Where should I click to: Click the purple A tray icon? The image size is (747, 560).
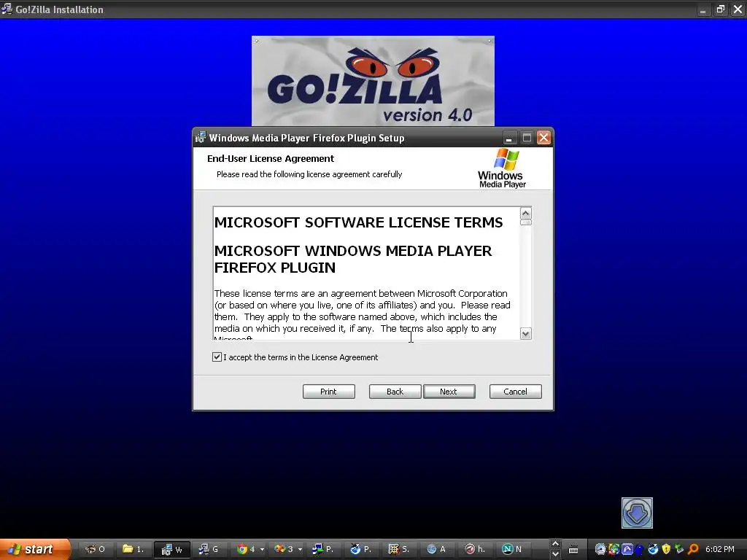[x=627, y=549]
